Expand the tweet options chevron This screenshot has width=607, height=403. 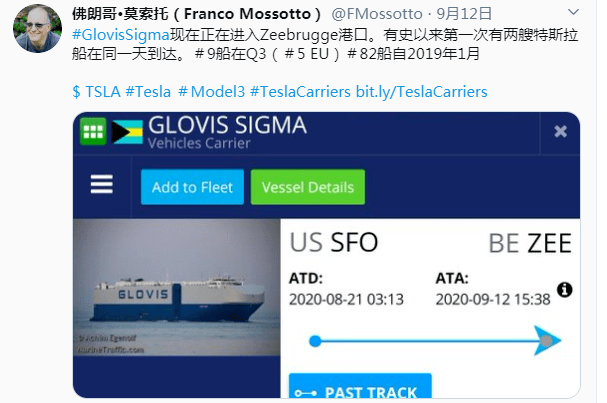[573, 12]
